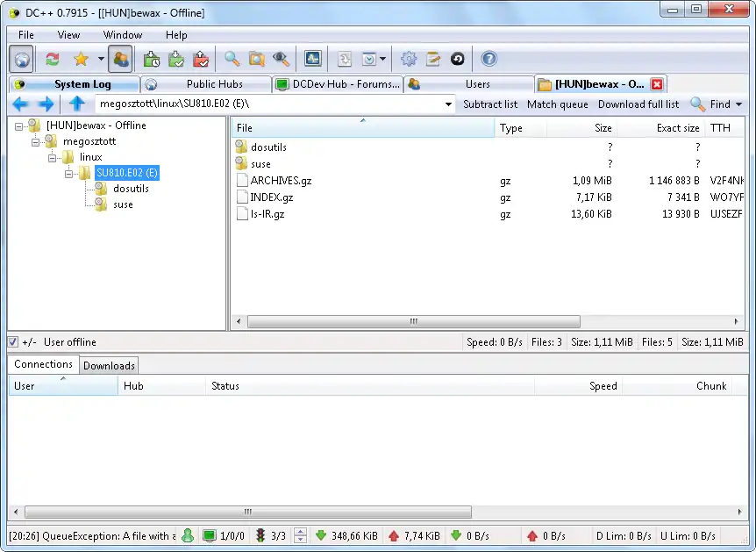Image resolution: width=756 pixels, height=552 pixels.
Task: Collapse the linux tree node
Action: click(53, 158)
